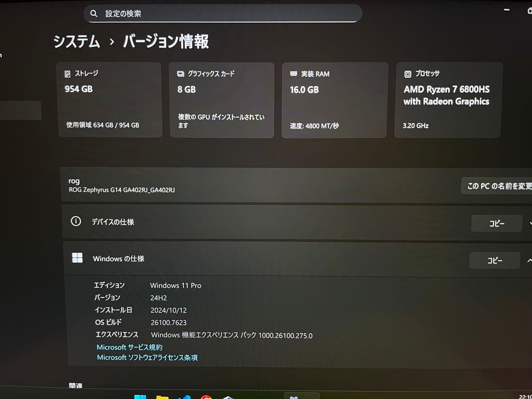
Task: Copy Windows specifications using コピー button
Action: [x=494, y=260]
